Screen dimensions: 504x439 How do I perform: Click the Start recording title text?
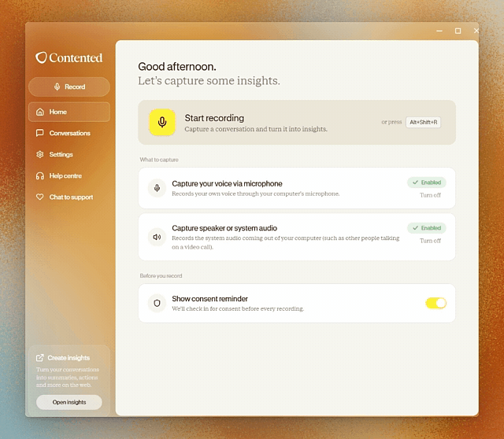(214, 118)
